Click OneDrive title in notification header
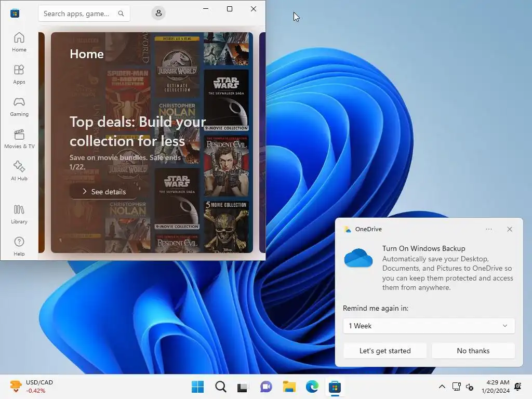The width and height of the screenshot is (532, 399). click(368, 229)
